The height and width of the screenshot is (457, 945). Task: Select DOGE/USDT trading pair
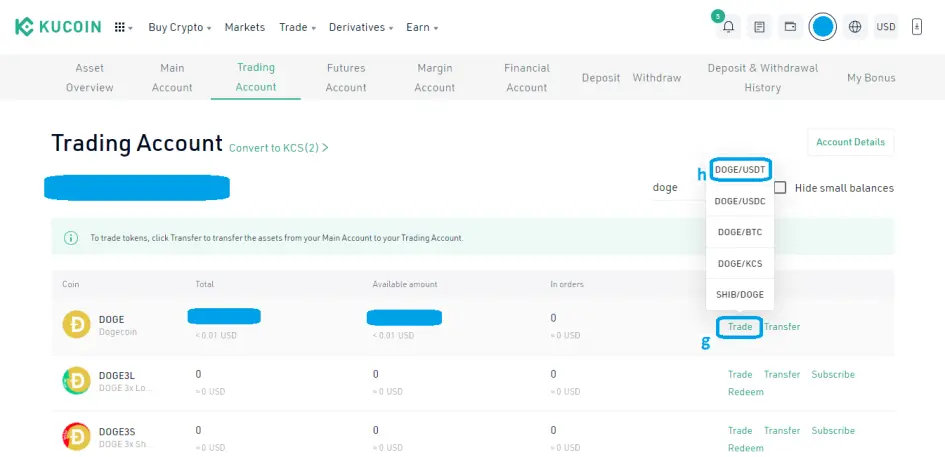(x=740, y=170)
